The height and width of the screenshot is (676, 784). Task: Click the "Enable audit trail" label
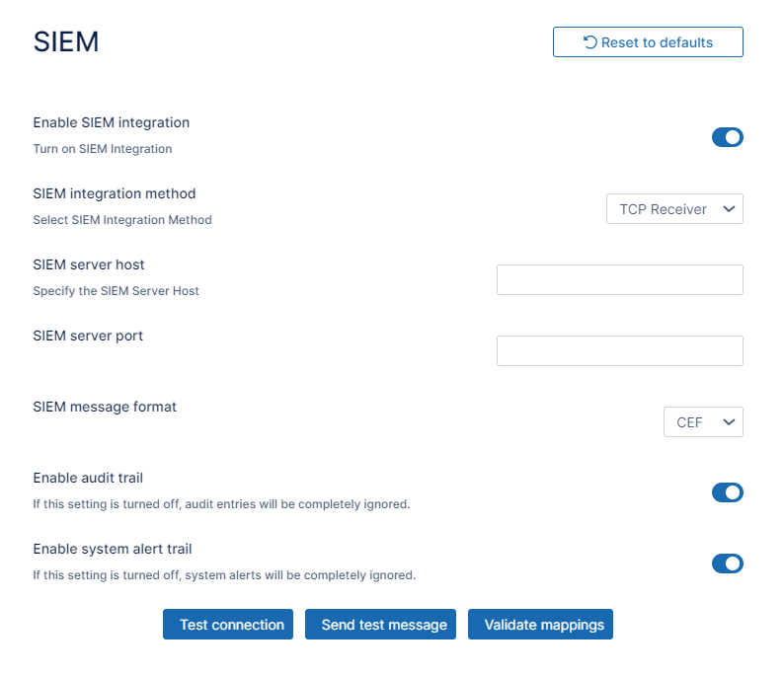pyautogui.click(x=88, y=479)
